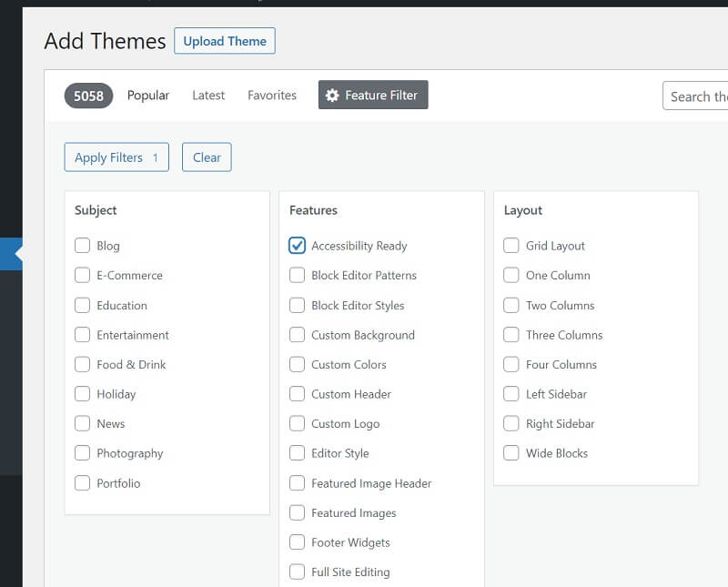Check the Blog subject checkbox

click(x=82, y=245)
